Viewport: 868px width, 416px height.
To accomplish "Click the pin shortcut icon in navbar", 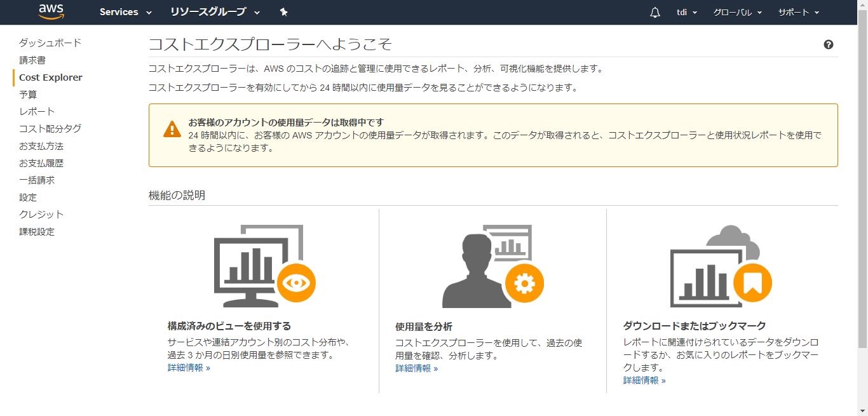I will (283, 12).
